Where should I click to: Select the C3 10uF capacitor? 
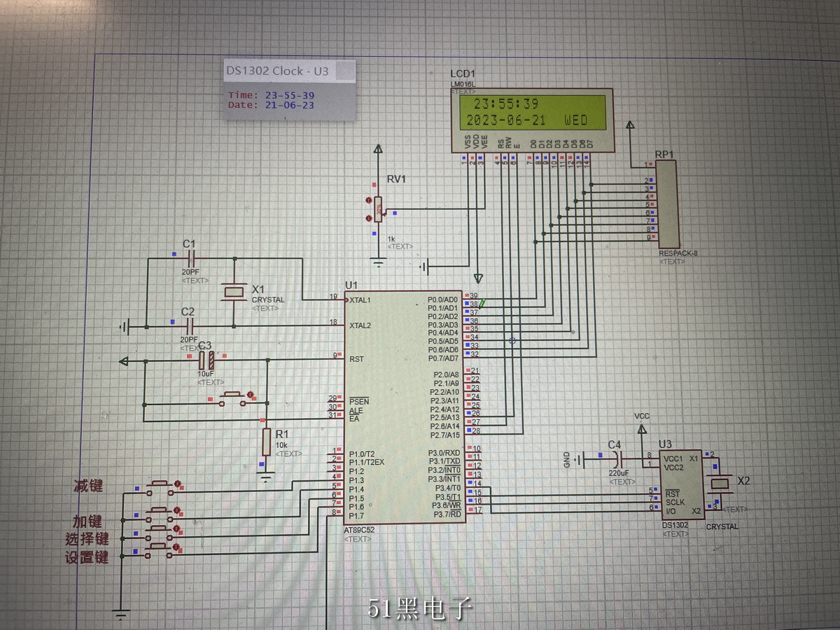click(205, 360)
